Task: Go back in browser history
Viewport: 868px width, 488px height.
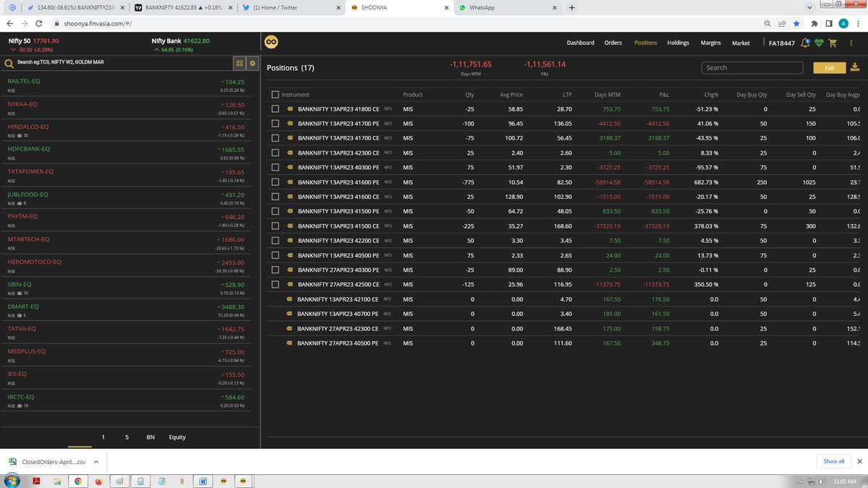Action: tap(9, 23)
